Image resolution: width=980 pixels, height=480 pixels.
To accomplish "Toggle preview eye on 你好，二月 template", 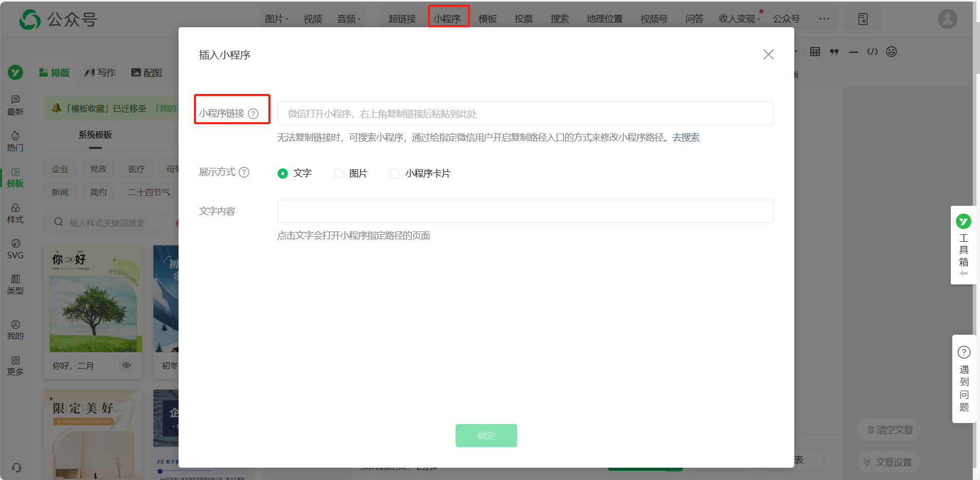I will [126, 365].
